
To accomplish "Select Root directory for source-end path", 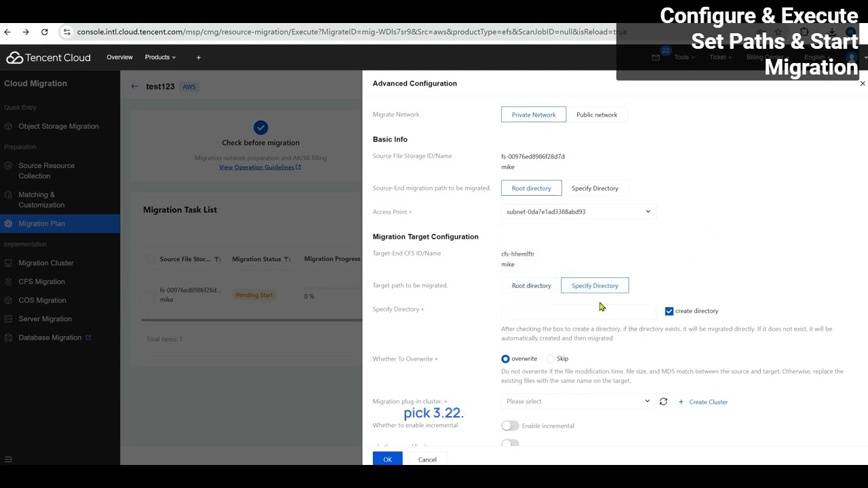I will click(532, 188).
